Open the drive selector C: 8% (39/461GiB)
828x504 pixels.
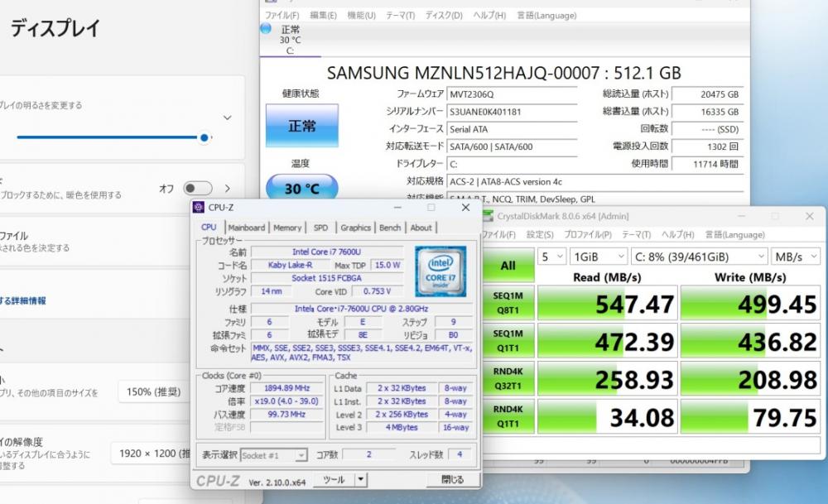[699, 257]
